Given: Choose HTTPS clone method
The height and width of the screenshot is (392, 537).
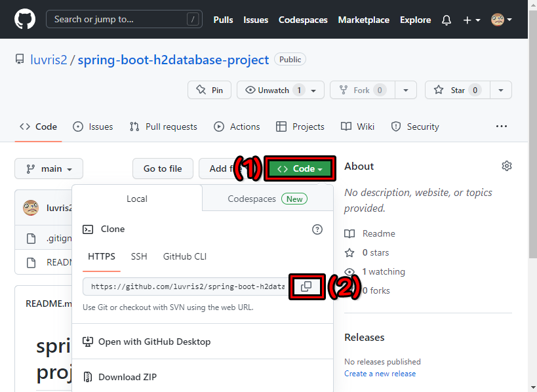Looking at the screenshot, I should coord(102,257).
